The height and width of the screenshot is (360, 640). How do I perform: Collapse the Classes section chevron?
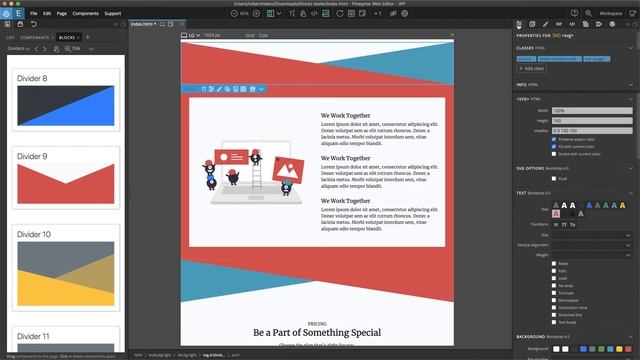[x=631, y=48]
